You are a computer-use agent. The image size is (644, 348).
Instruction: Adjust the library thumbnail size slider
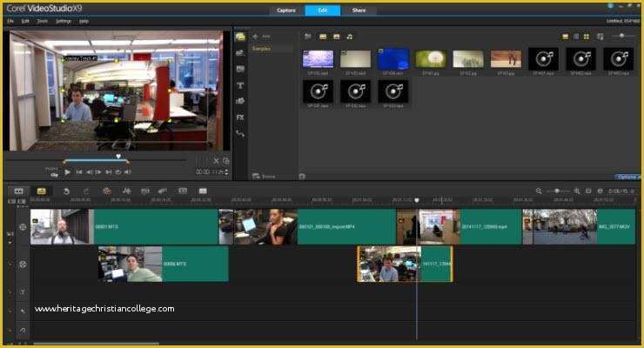coord(622,37)
